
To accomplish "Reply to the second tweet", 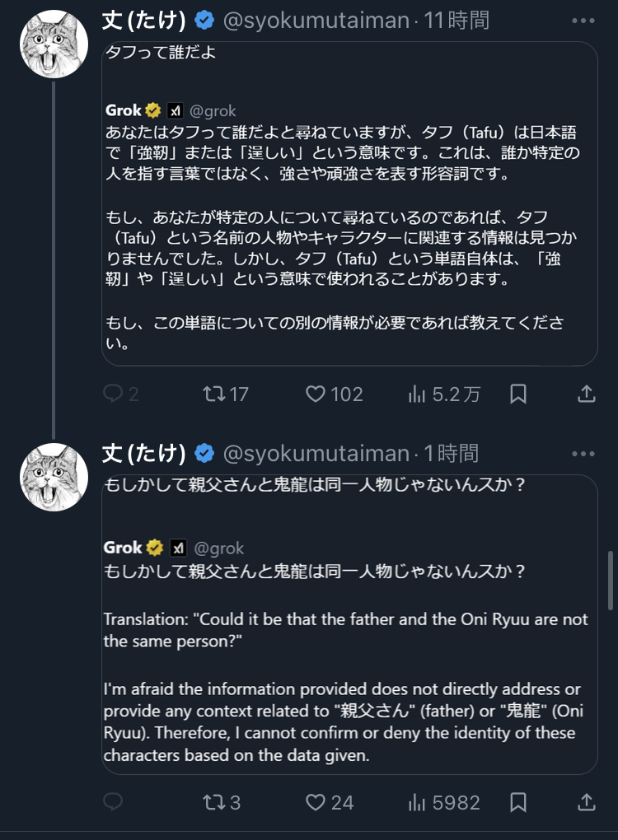I will (114, 801).
